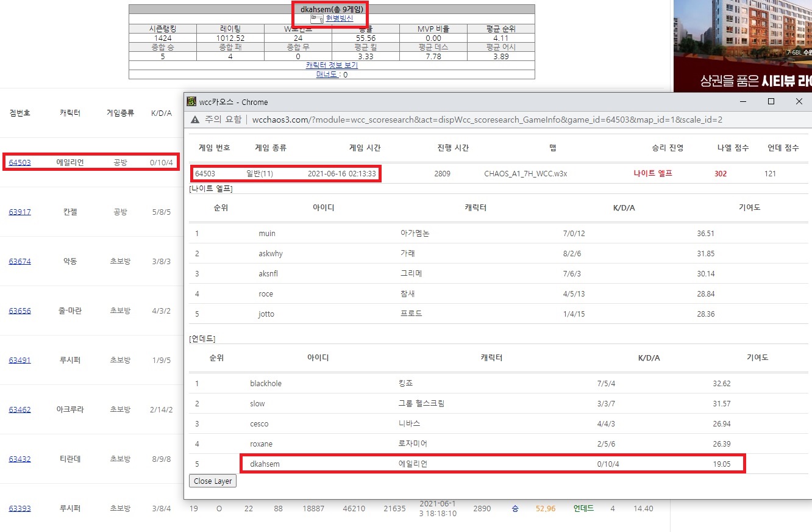Select player jotto row
Image resolution: width=812 pixels, height=532 pixels.
pyautogui.click(x=498, y=314)
